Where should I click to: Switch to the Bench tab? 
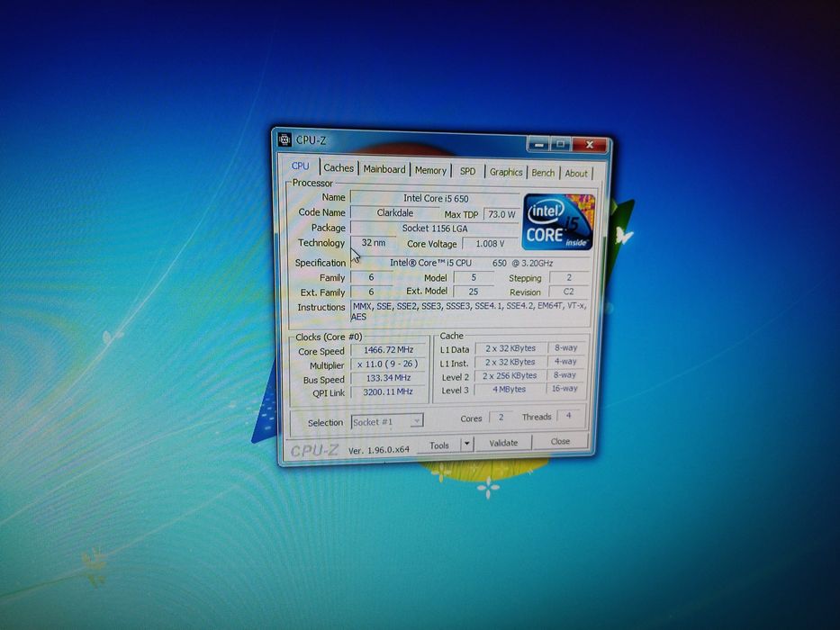[x=543, y=173]
